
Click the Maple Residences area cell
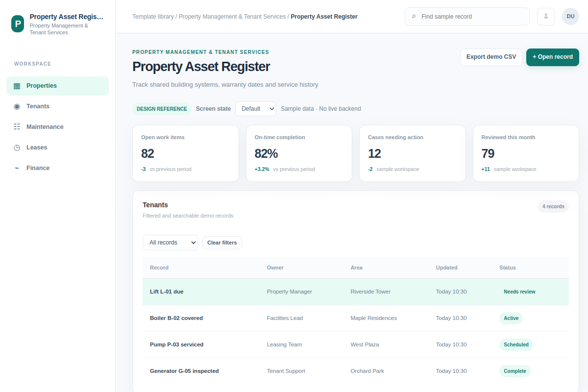374,318
